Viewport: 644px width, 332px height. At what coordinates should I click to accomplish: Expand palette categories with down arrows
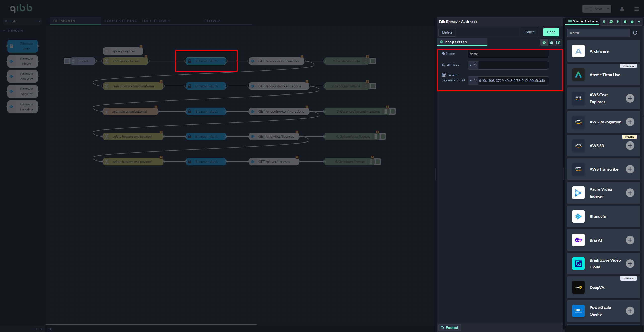(41, 329)
